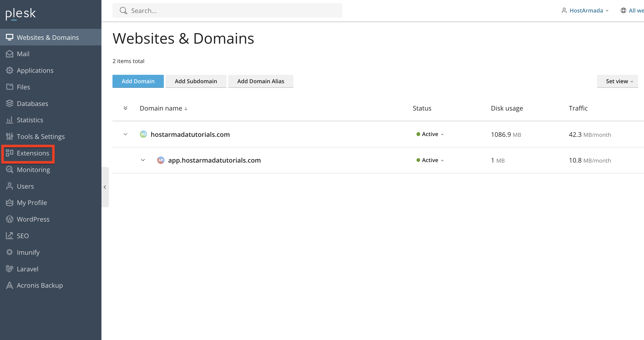Screen dimensions: 644x340
Task: Click the HostArmada user icon
Action: (x=564, y=10)
